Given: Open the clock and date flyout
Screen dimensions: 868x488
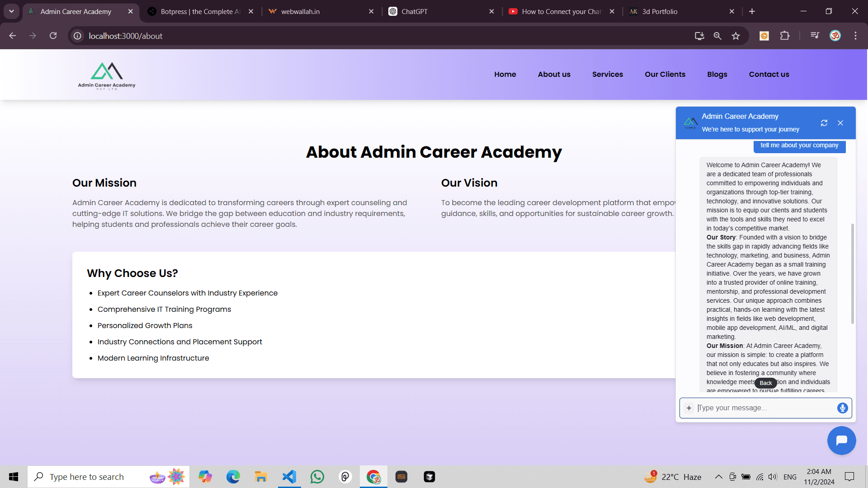Looking at the screenshot, I should 819,477.
